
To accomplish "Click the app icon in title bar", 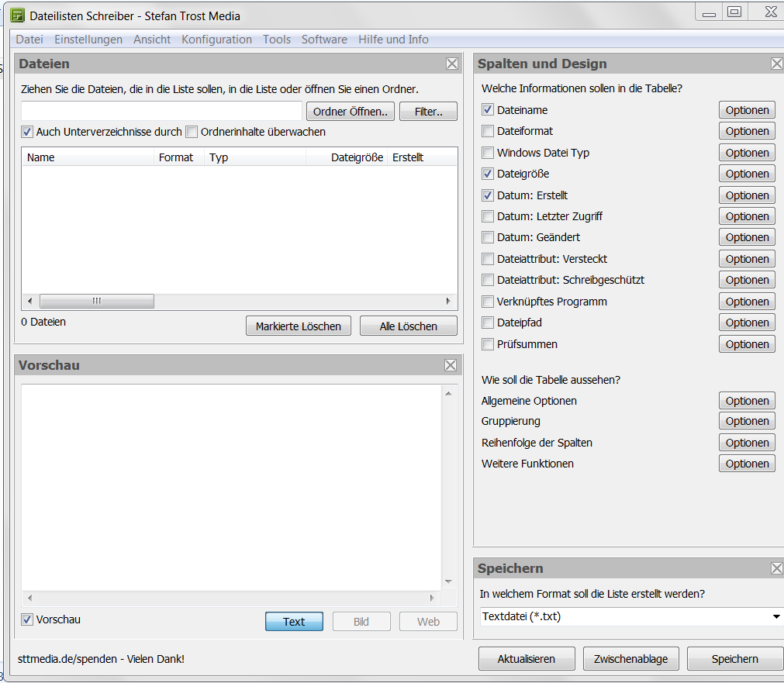I will point(17,16).
